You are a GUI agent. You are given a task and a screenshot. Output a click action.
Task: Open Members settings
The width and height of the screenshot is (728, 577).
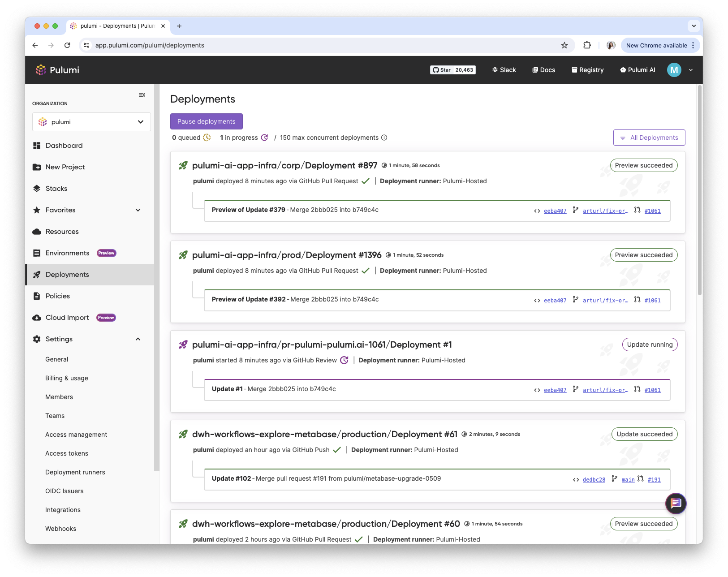[x=59, y=397]
